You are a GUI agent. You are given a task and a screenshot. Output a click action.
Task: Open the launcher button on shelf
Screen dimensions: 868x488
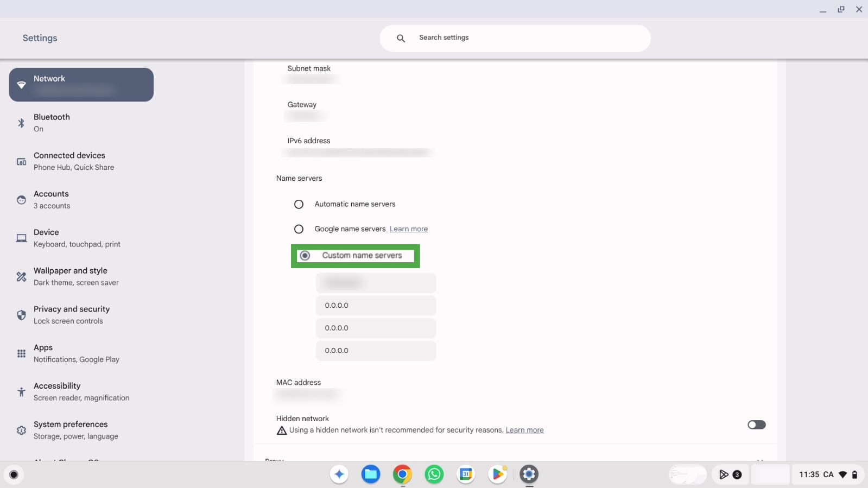point(14,475)
